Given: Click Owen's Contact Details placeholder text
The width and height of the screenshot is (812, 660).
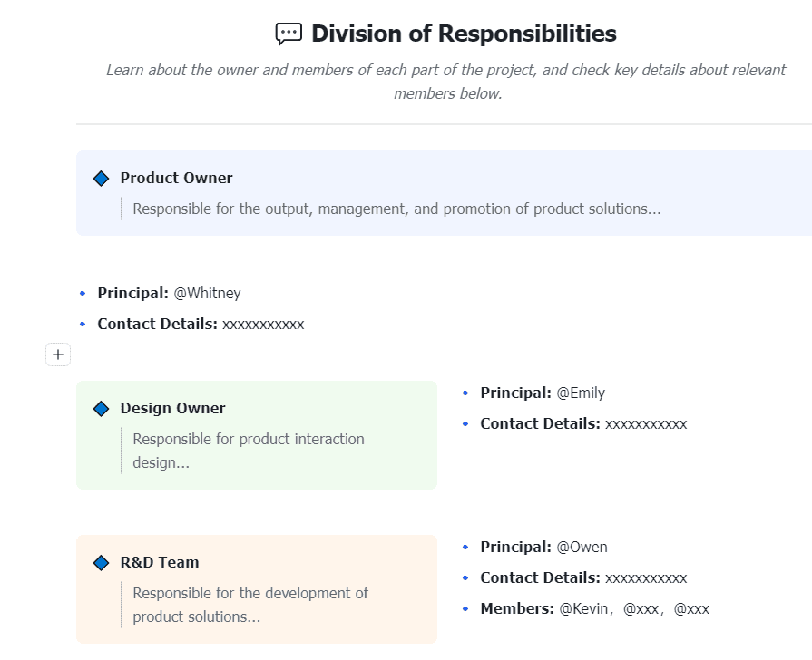Looking at the screenshot, I should 646,577.
